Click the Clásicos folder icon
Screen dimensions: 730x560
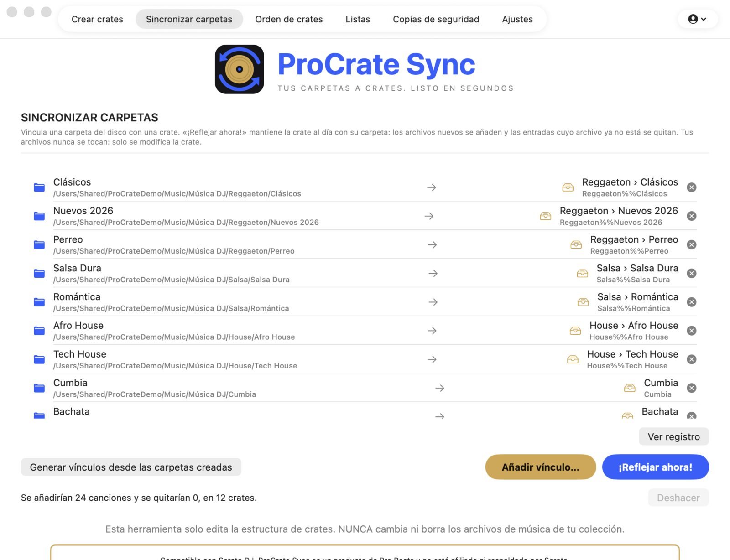tap(39, 187)
